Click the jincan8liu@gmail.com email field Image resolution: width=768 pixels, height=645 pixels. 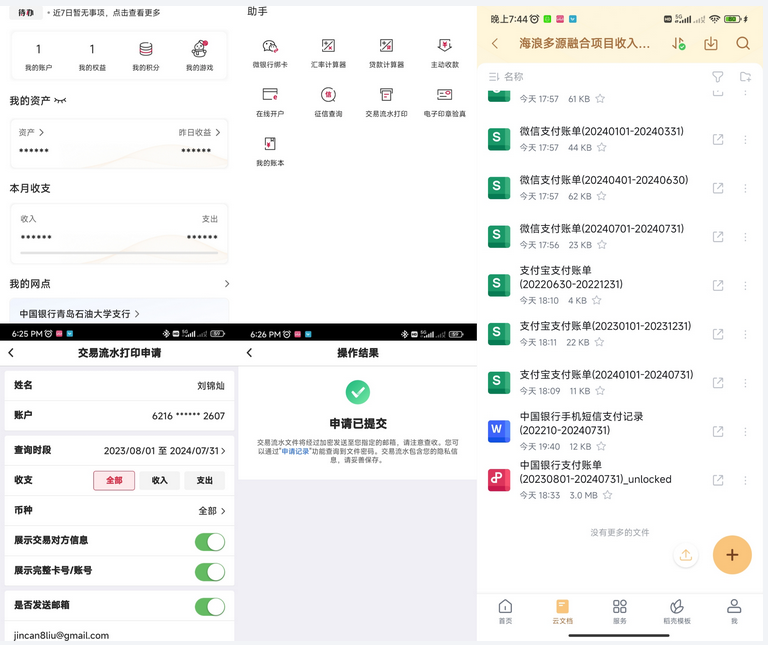(x=120, y=635)
